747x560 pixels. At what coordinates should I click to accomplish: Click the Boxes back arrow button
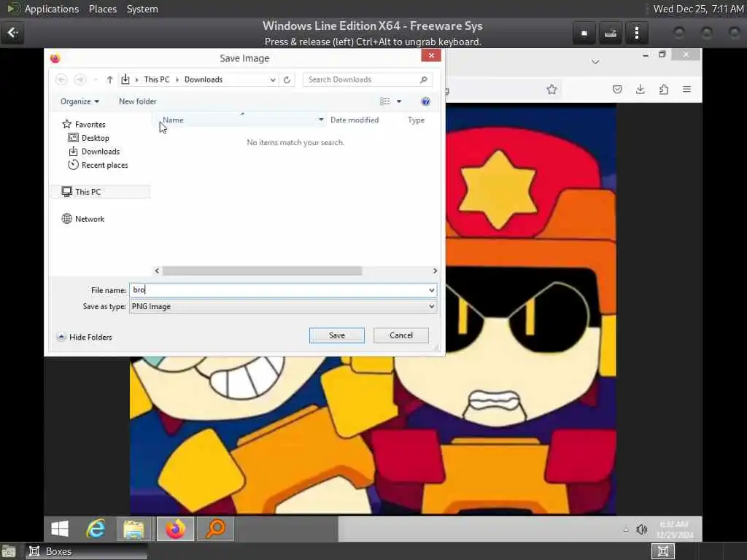[x=12, y=33]
